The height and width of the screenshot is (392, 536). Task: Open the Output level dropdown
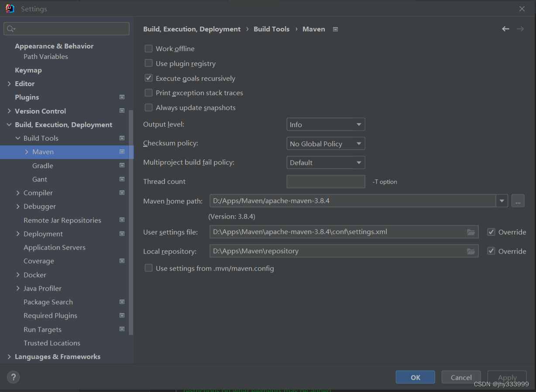point(326,124)
